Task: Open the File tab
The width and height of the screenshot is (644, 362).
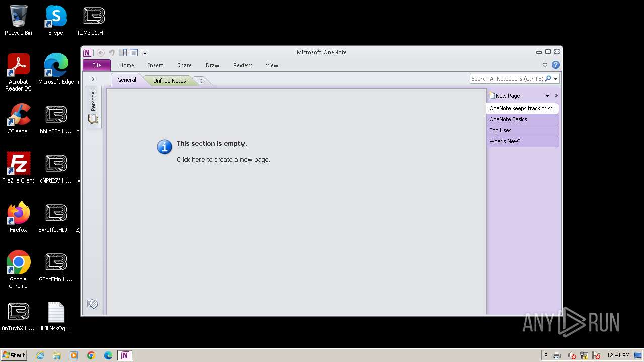Action: pos(97,65)
